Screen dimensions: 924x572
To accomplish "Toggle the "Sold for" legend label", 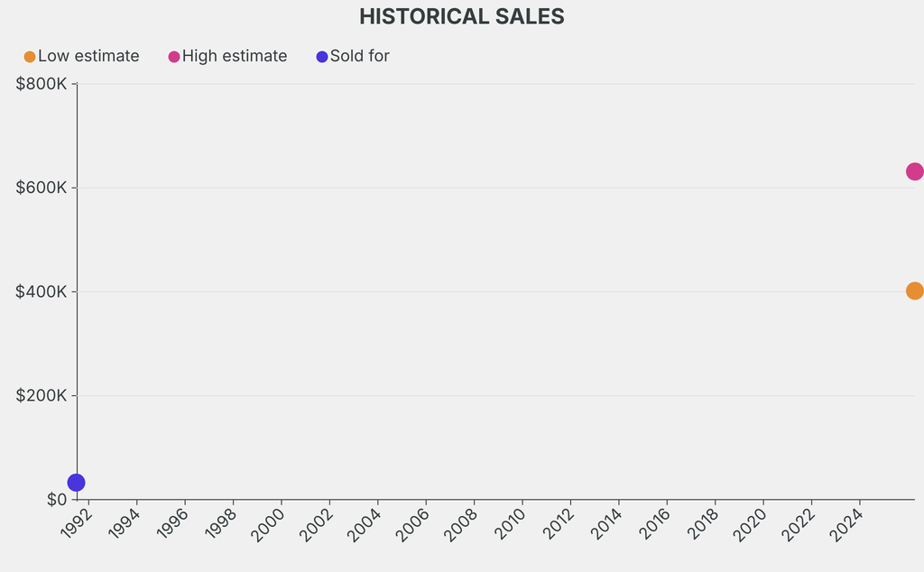I will coord(359,56).
